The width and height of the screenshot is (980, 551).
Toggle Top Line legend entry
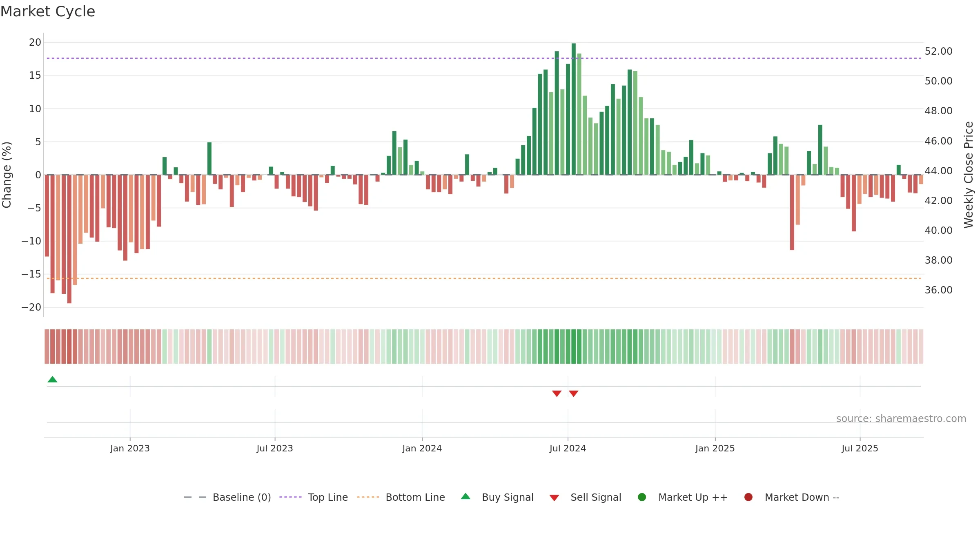pyautogui.click(x=314, y=497)
